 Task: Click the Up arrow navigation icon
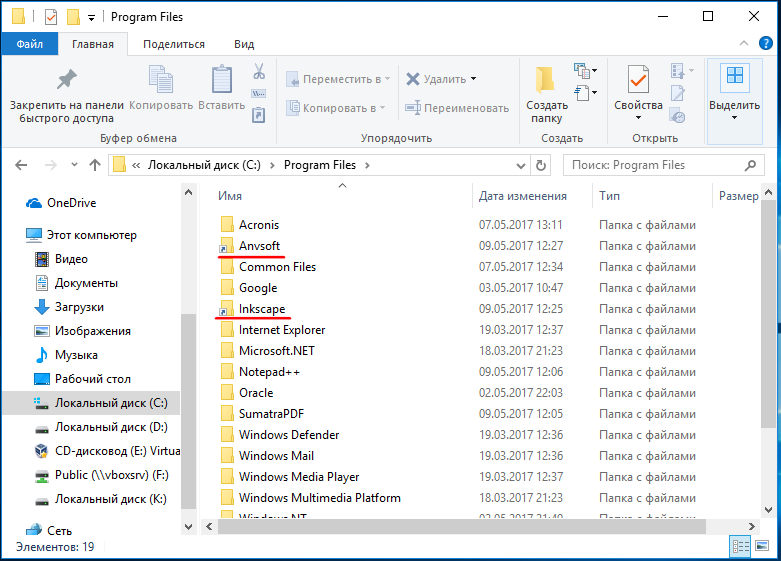click(95, 165)
